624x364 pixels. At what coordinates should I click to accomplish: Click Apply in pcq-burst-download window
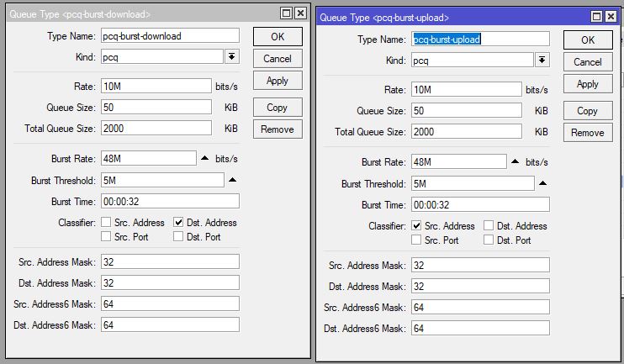point(278,81)
